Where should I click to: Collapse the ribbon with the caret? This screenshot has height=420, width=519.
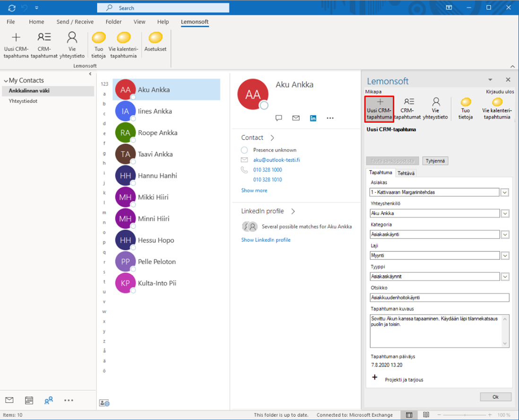512,67
